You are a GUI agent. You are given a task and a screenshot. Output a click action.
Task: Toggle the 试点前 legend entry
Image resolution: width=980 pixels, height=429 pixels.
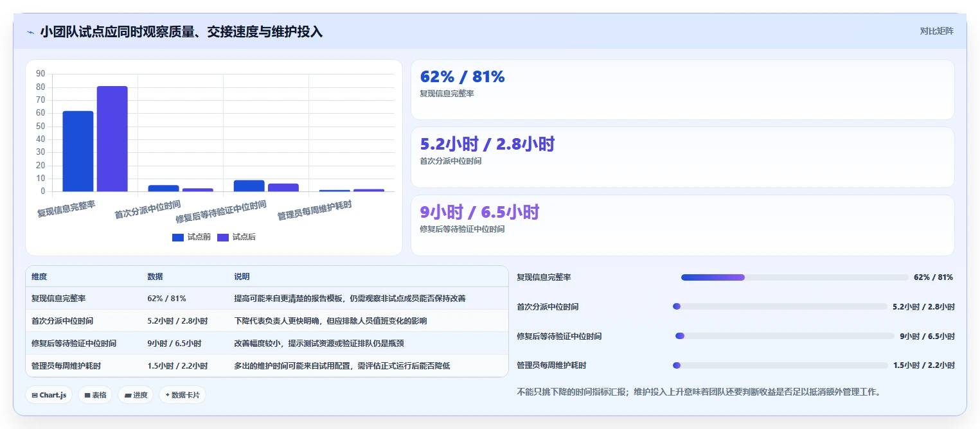pos(192,237)
